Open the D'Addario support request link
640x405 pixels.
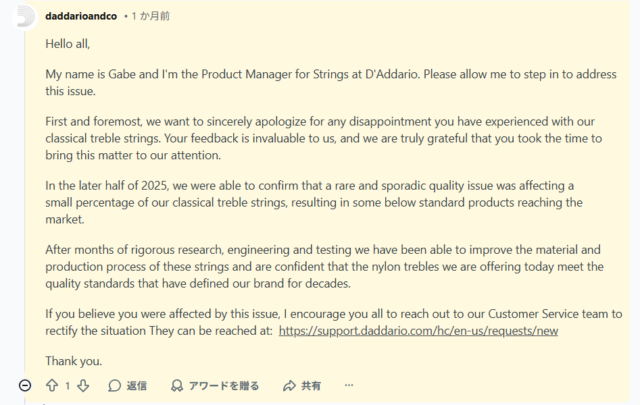pyautogui.click(x=418, y=330)
